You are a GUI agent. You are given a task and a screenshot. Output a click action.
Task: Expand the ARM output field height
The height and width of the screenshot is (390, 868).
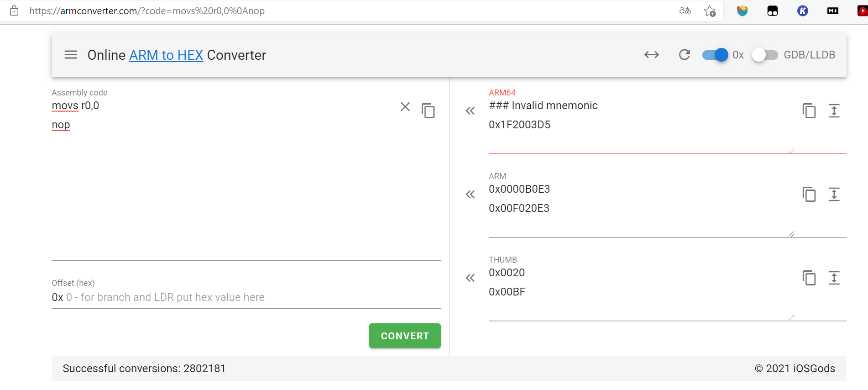coord(834,194)
